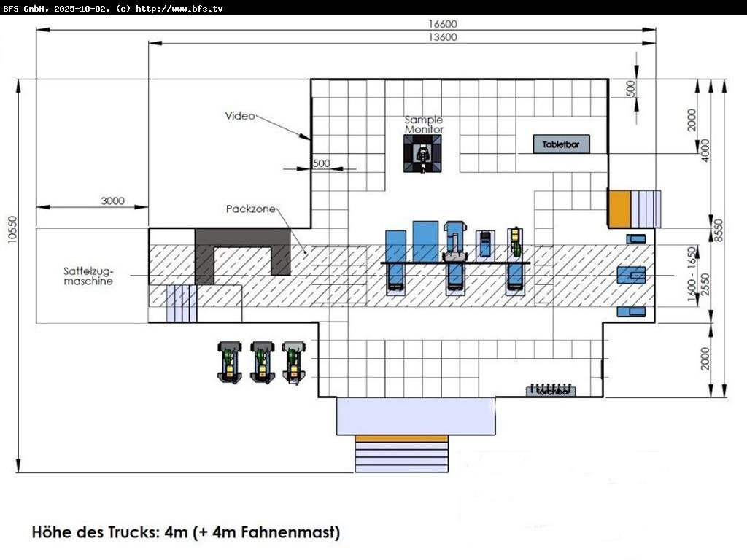This screenshot has width=747, height=560.
Task: Click the Video label
Action: [x=239, y=116]
